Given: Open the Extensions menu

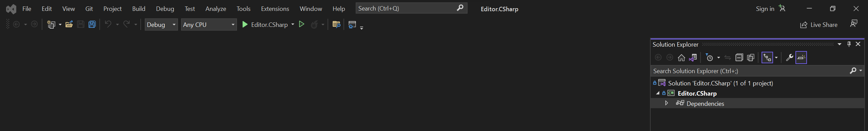Looking at the screenshot, I should click(x=275, y=9).
